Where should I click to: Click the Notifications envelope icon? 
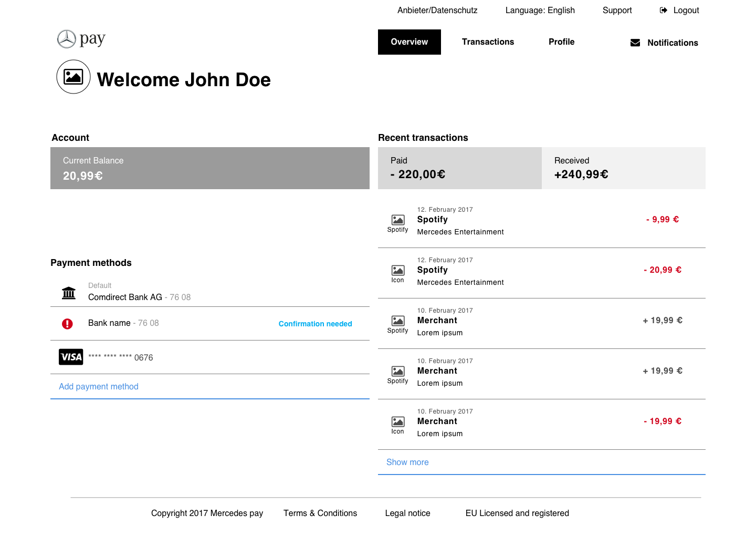(635, 43)
